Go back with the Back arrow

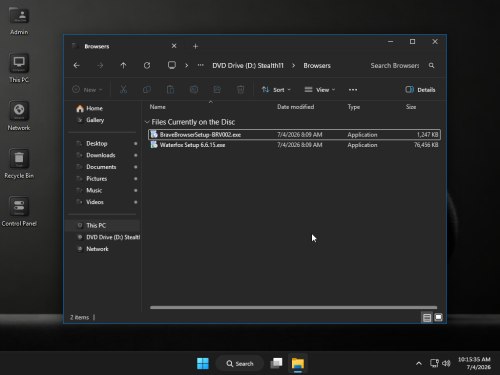pyautogui.click(x=77, y=65)
